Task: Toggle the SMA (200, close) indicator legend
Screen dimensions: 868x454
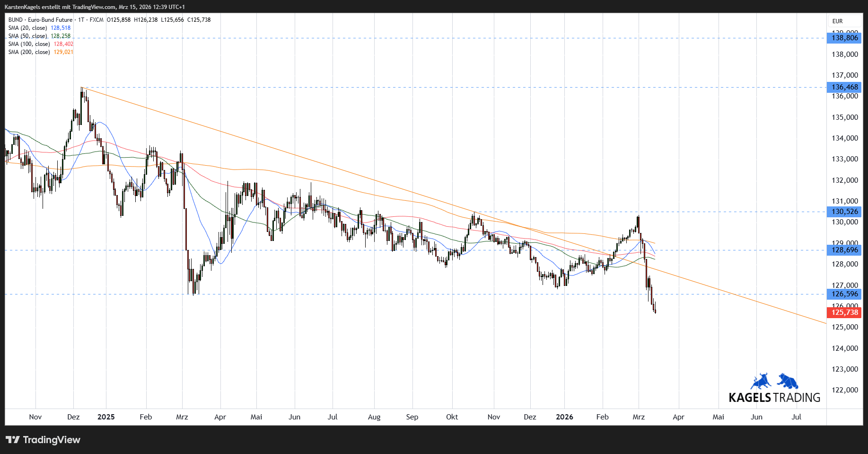Action: 29,52
